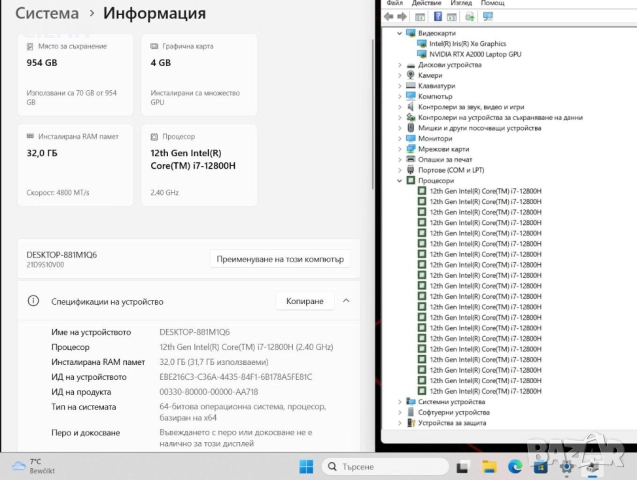Viewport: 637px width, 480px height.
Task: Click Преименуване на този компютър button
Action: tap(280, 259)
